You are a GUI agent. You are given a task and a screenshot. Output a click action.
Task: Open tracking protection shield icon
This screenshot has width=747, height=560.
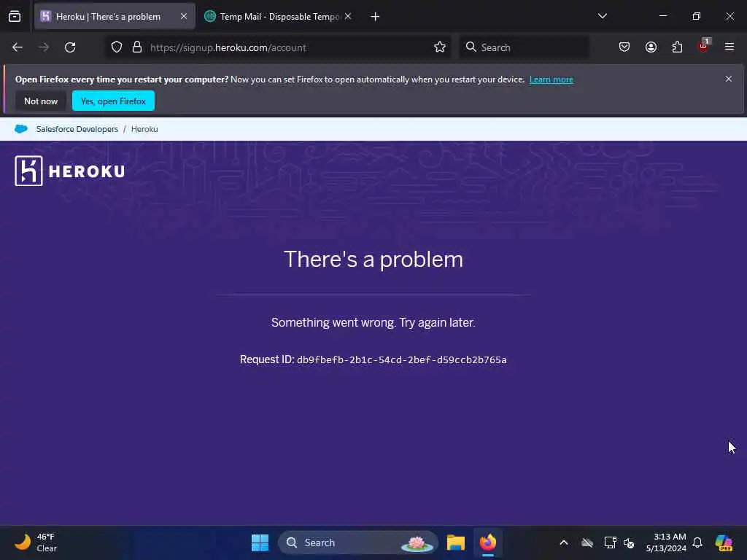point(117,47)
